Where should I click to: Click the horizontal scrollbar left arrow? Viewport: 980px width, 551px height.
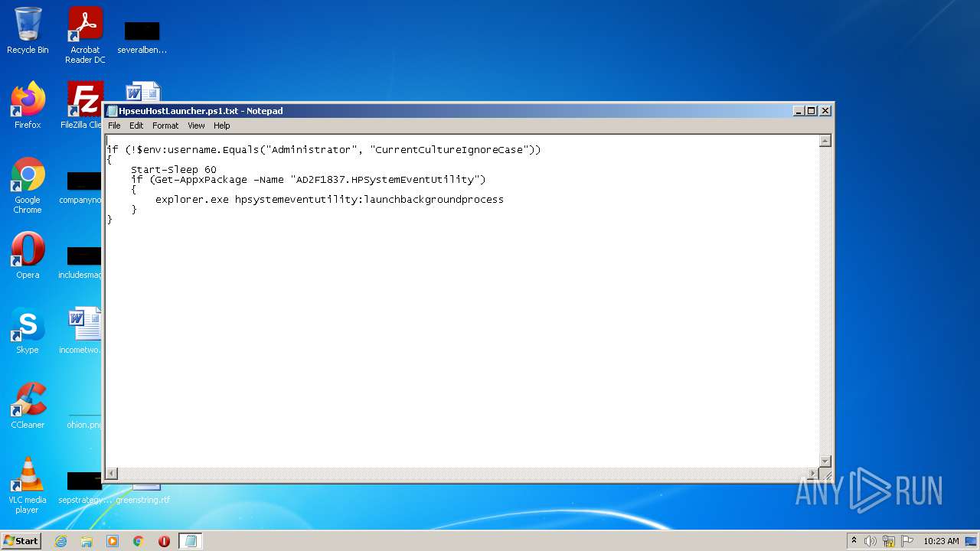click(x=112, y=474)
